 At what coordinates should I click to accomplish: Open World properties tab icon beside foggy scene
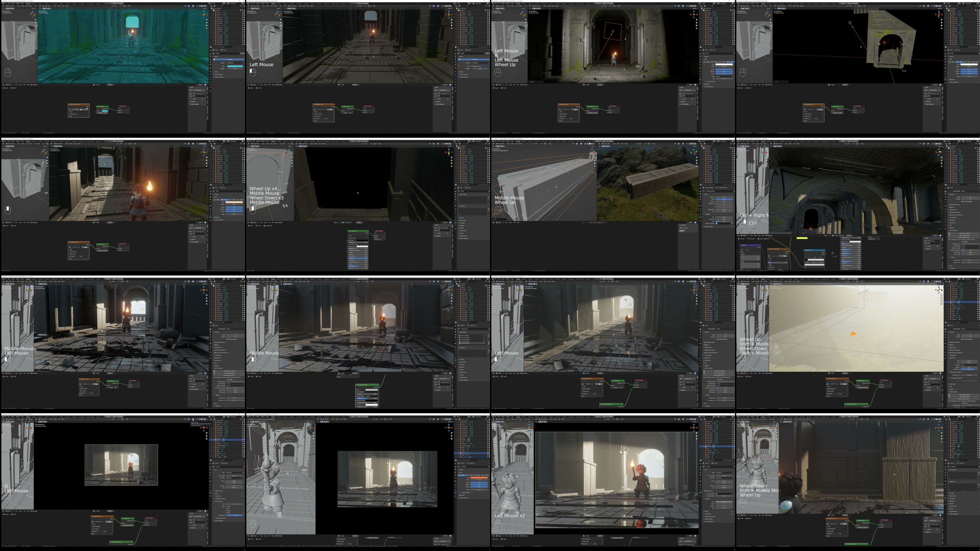click(x=945, y=340)
